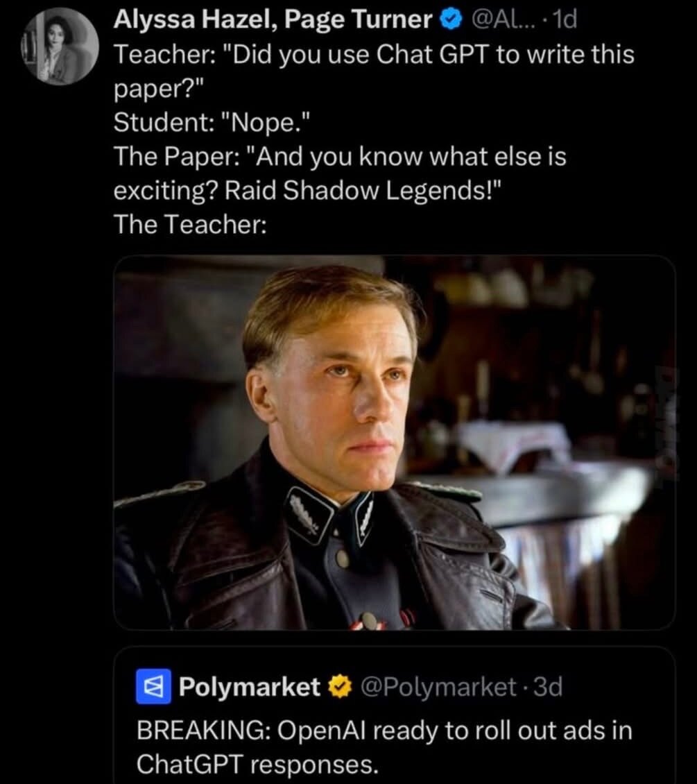Click "The Teacher:" closing line
697x784 pixels.
click(x=190, y=224)
